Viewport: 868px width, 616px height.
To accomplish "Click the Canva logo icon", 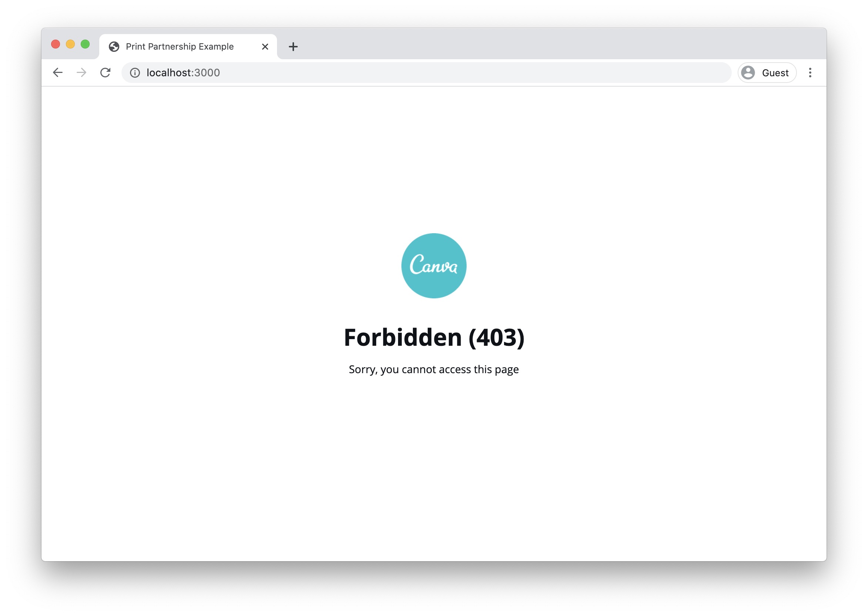I will pos(434,265).
